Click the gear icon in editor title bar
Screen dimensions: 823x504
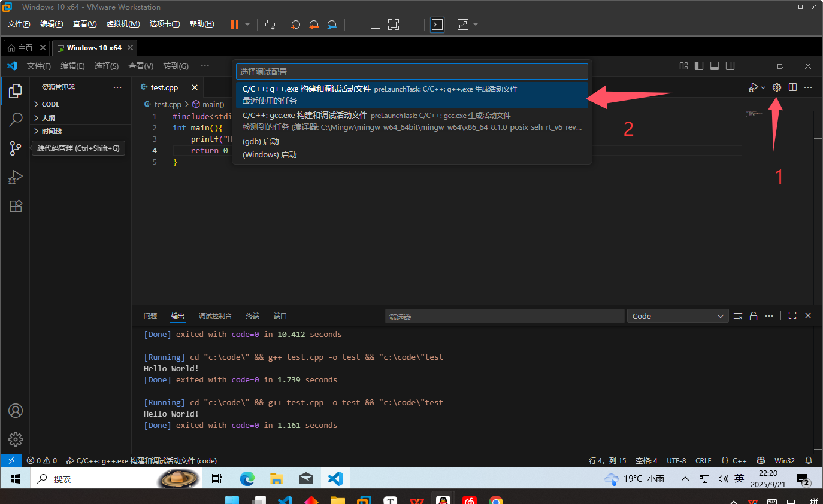pos(777,87)
